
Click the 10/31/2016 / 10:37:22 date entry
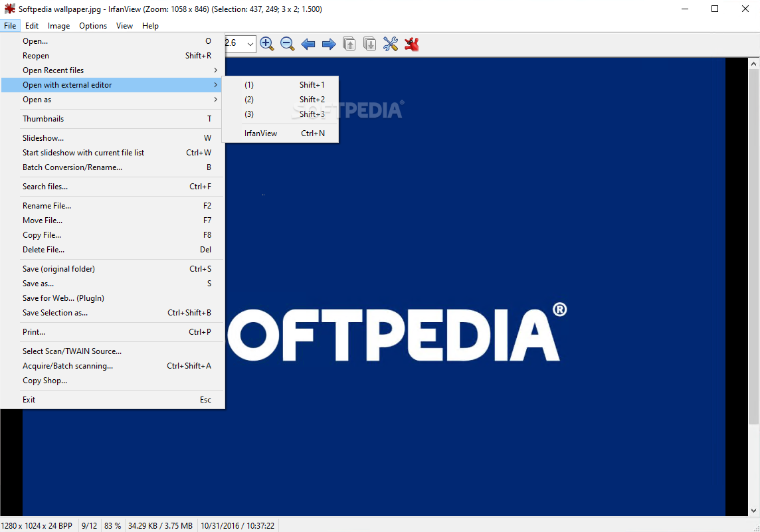coord(238,526)
